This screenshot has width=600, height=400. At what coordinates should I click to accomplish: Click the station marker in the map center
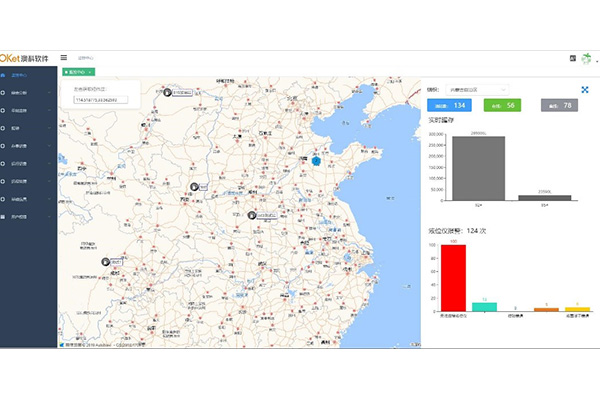pyautogui.click(x=250, y=214)
